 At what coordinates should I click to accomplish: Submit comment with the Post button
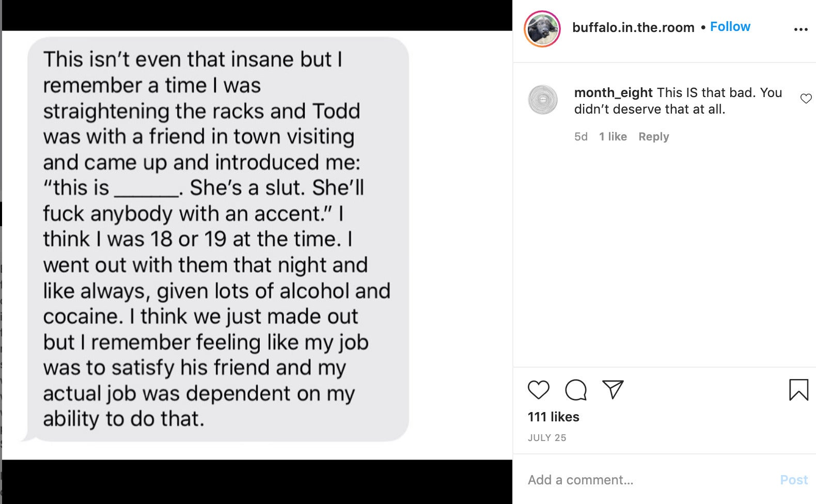click(x=794, y=480)
